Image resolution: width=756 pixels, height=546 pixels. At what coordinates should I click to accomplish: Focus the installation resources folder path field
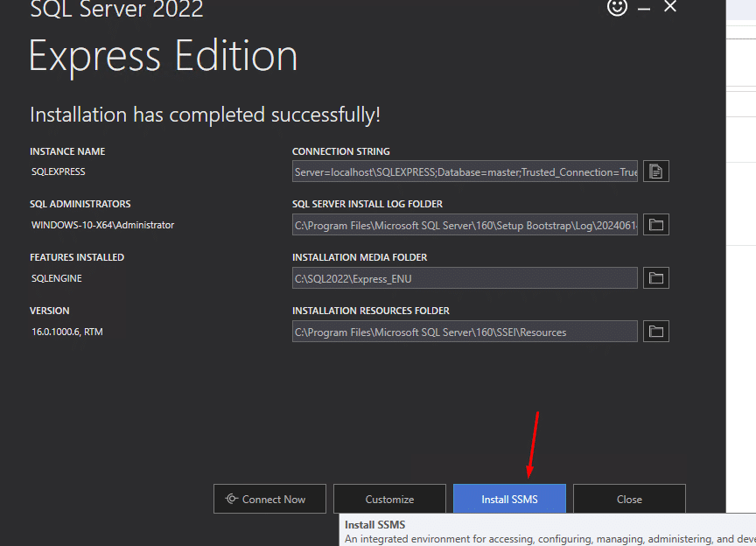[465, 332]
